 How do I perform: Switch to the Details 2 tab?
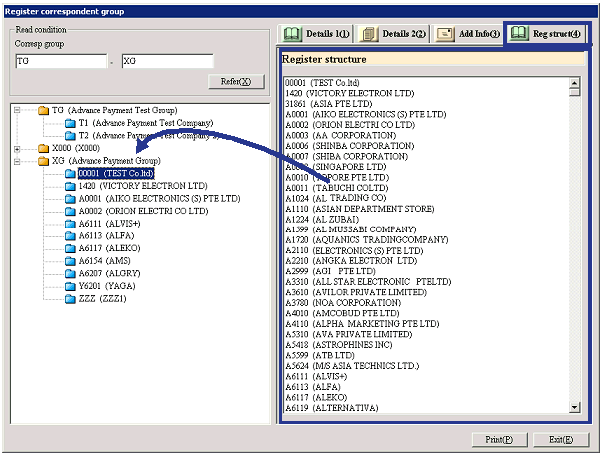pos(391,34)
